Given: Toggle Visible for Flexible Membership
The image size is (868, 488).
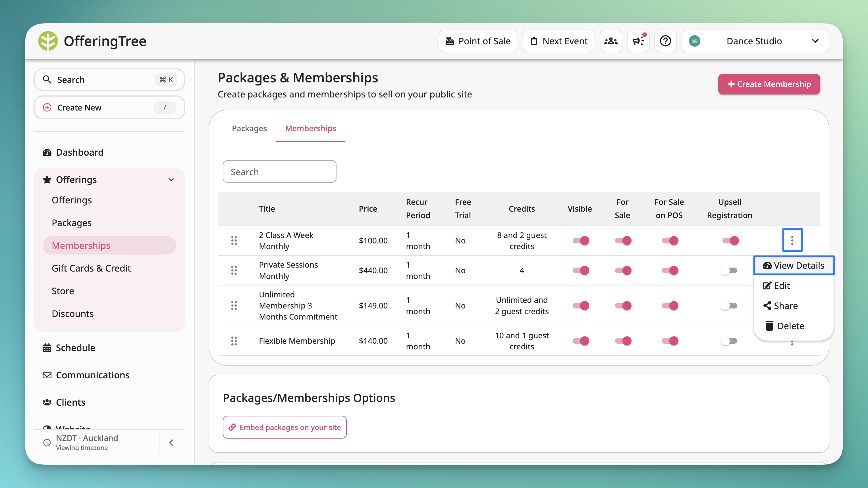Looking at the screenshot, I should point(581,341).
